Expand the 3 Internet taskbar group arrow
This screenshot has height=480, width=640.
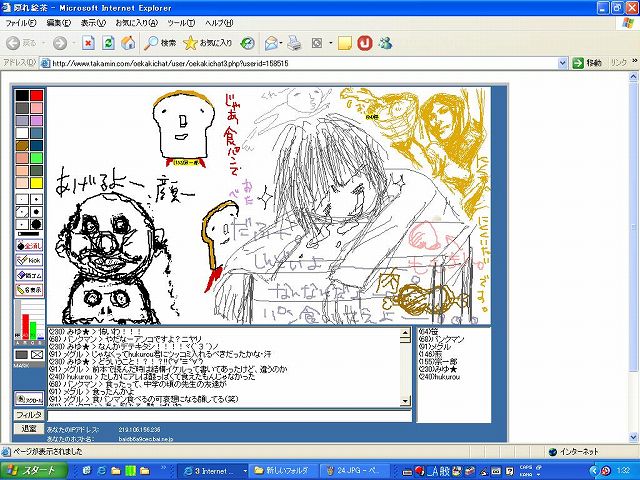(x=245, y=471)
